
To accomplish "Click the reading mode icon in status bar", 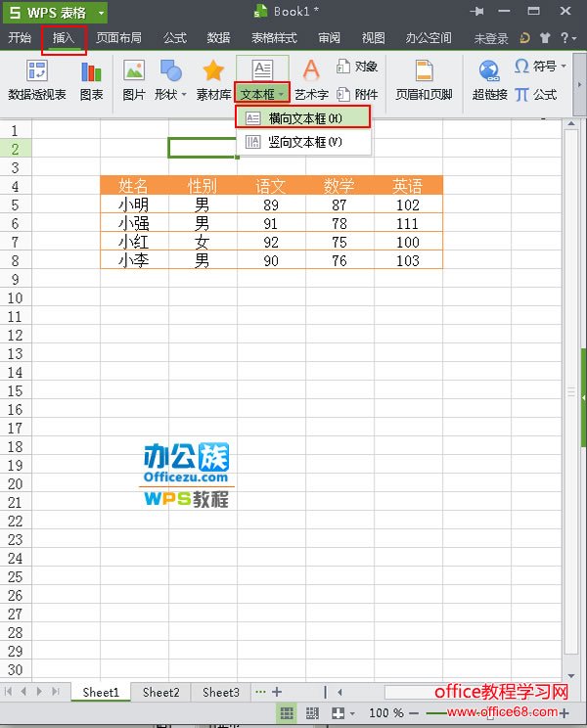I will click(x=339, y=712).
